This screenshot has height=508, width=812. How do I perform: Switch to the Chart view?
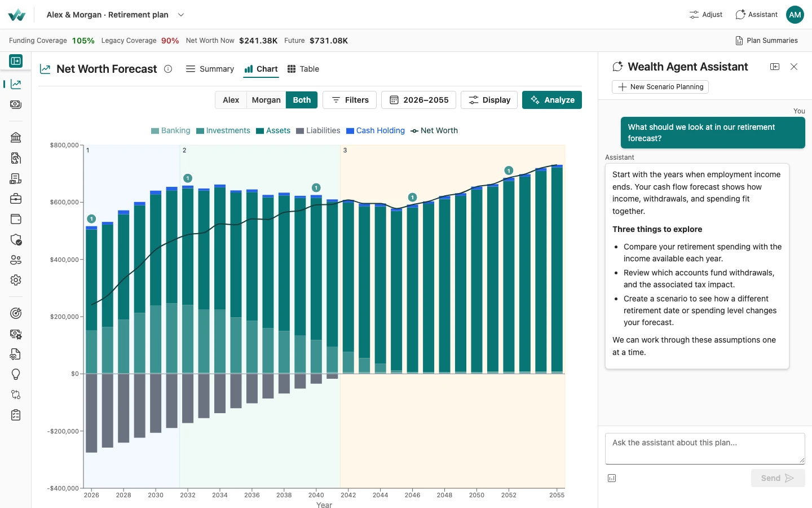point(261,69)
